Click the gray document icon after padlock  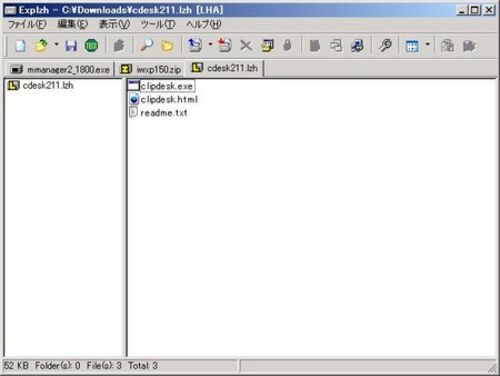(315, 46)
